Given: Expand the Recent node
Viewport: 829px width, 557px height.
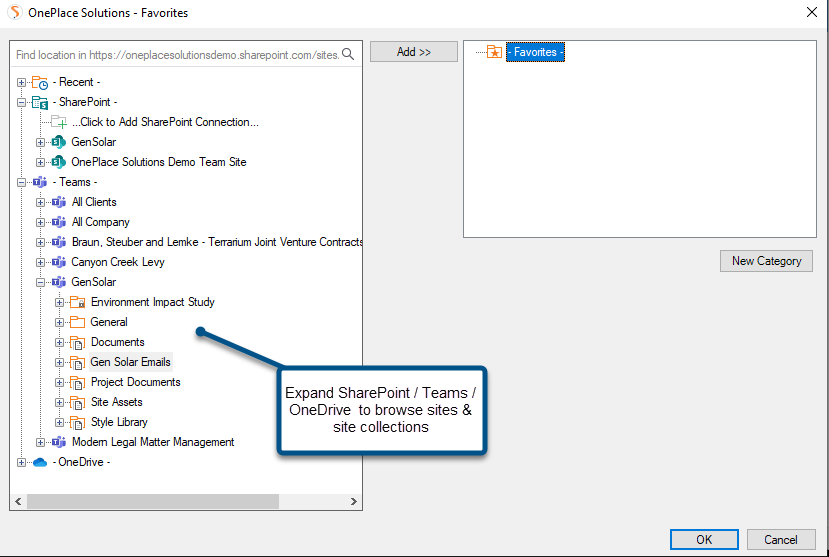Looking at the screenshot, I should (21, 82).
